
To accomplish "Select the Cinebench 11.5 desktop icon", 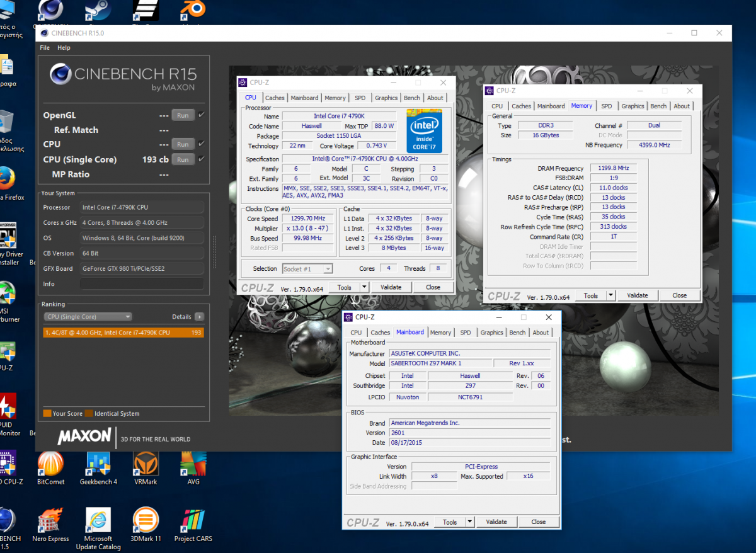I will click(x=8, y=529).
